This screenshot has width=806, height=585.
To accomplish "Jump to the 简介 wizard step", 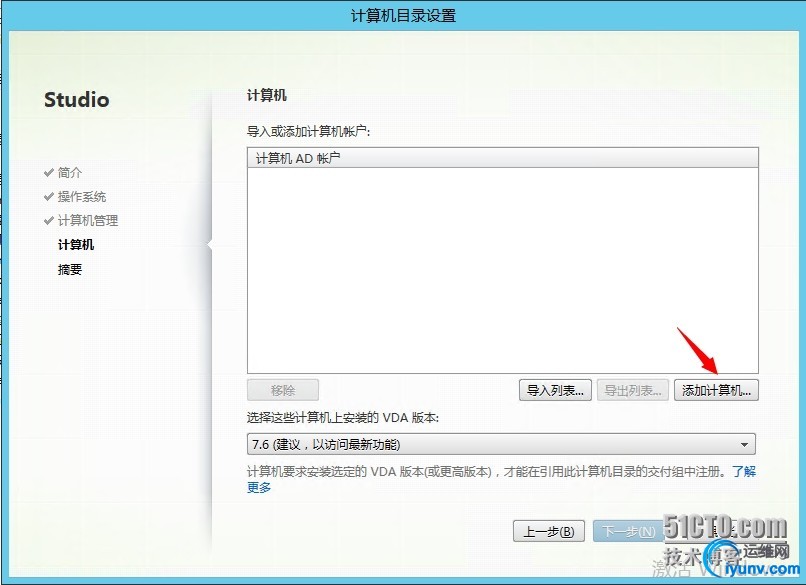I will [69, 172].
